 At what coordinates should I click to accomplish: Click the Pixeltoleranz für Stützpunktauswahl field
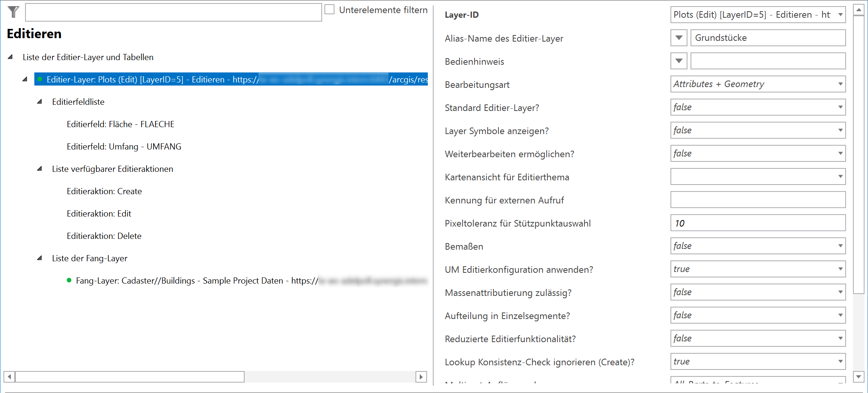(758, 223)
